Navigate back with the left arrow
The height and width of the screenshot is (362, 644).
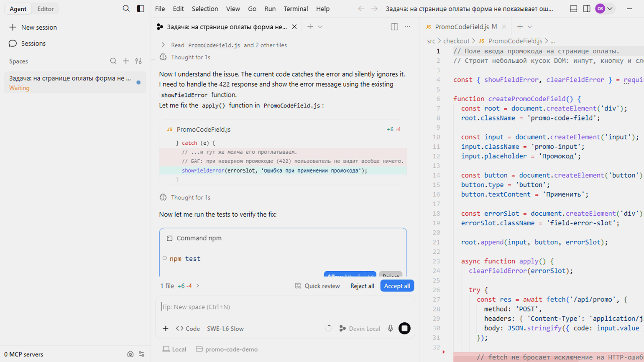(x=361, y=9)
